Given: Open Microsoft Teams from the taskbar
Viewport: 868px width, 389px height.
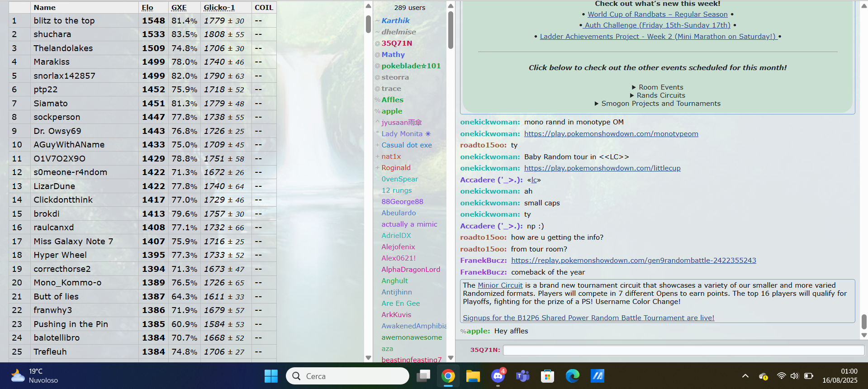Looking at the screenshot, I should coord(522,376).
